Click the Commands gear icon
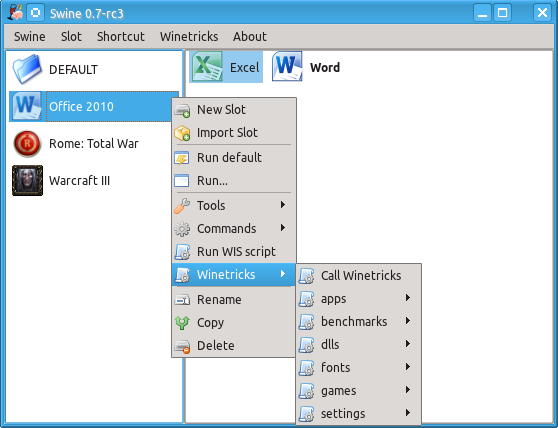The height and width of the screenshot is (428, 558). [182, 229]
